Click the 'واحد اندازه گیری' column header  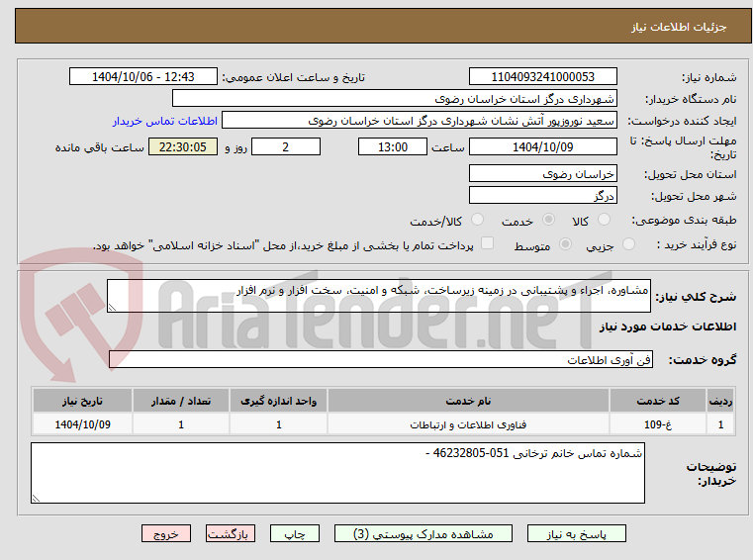click(278, 401)
